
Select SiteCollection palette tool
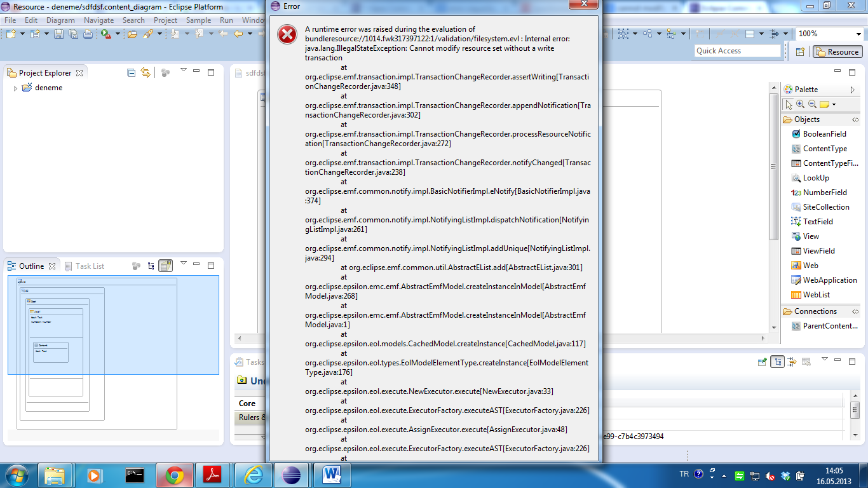click(x=820, y=207)
